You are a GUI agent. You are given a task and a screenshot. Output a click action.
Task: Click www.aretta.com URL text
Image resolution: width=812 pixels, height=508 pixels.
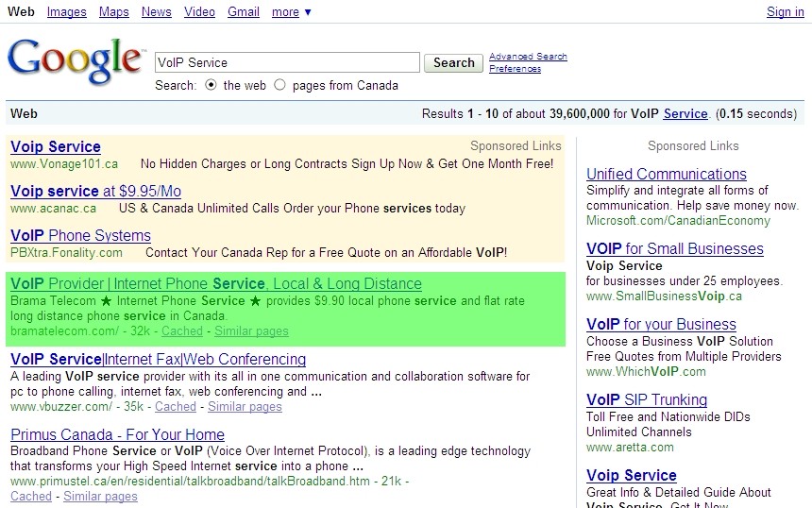pyautogui.click(x=630, y=448)
